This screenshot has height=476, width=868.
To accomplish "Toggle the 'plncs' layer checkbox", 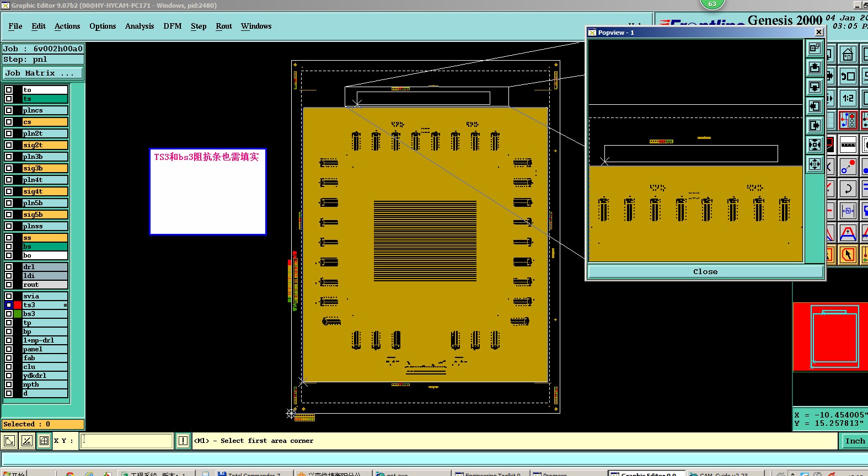I will pyautogui.click(x=9, y=110).
